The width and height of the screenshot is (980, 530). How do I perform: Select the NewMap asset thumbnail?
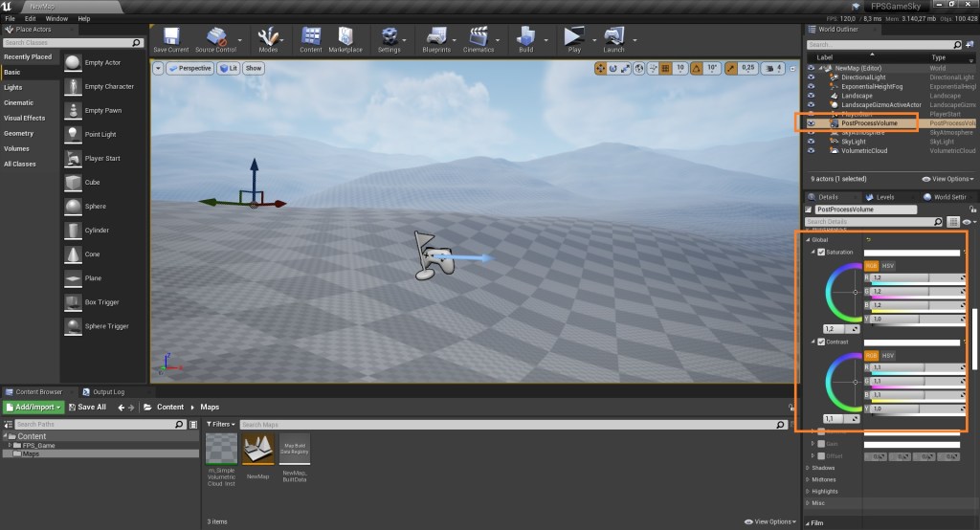(257, 448)
